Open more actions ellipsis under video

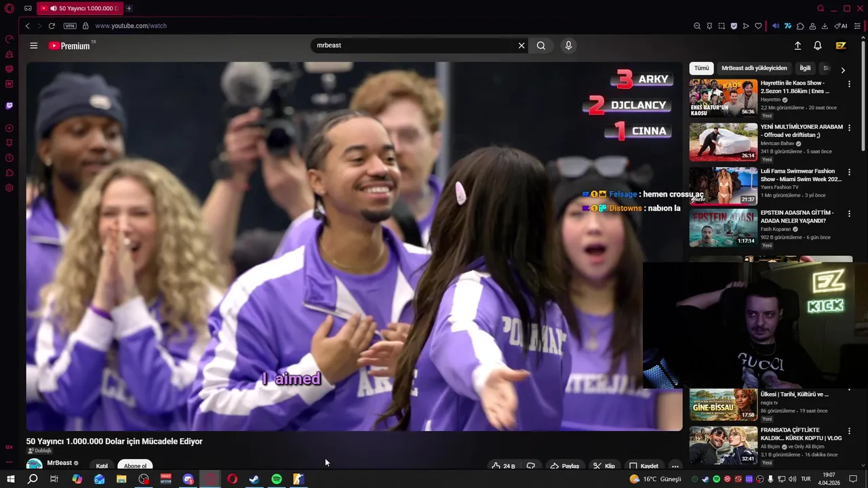click(x=675, y=466)
